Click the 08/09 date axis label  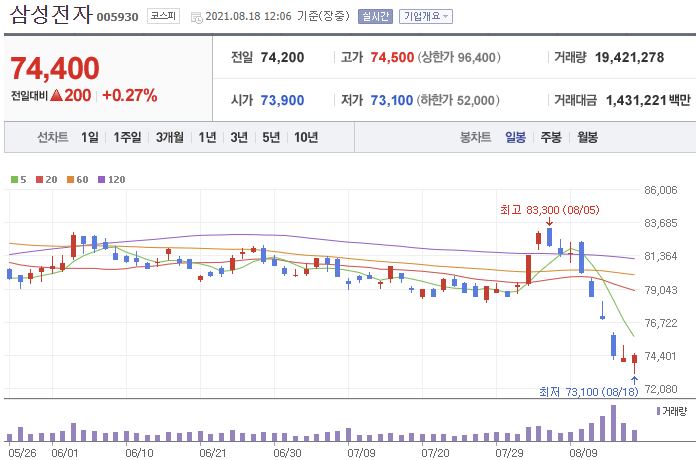(x=583, y=453)
